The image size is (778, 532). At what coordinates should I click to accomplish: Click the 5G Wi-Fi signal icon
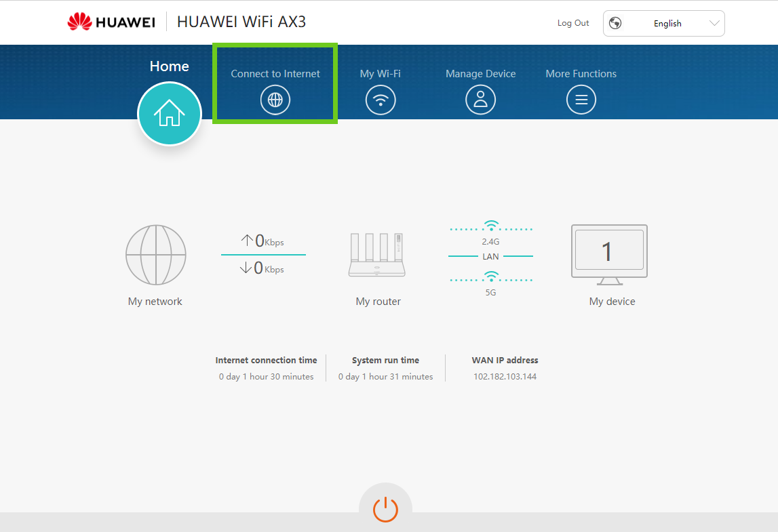click(x=490, y=277)
